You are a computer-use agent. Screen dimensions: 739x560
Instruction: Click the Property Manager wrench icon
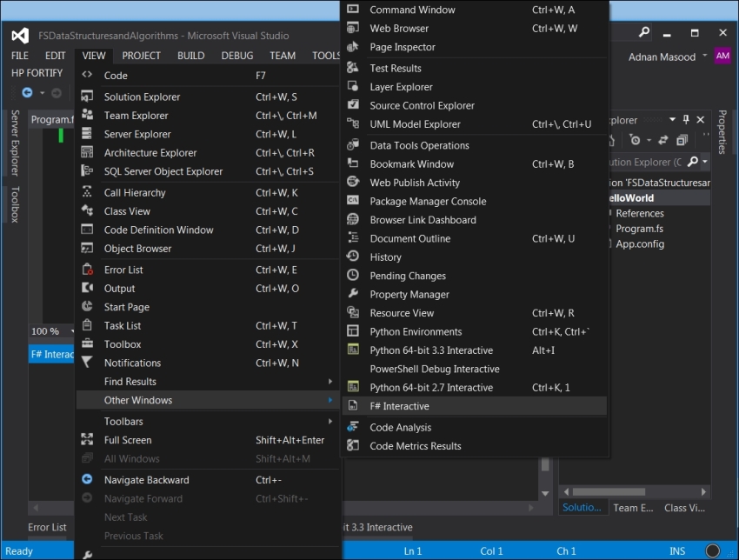click(353, 294)
